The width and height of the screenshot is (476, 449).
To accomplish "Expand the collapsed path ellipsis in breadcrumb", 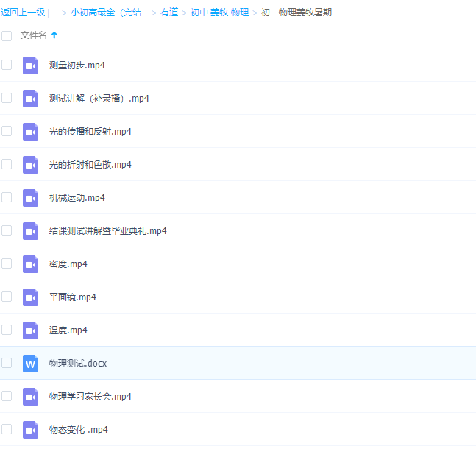I will [x=54, y=13].
